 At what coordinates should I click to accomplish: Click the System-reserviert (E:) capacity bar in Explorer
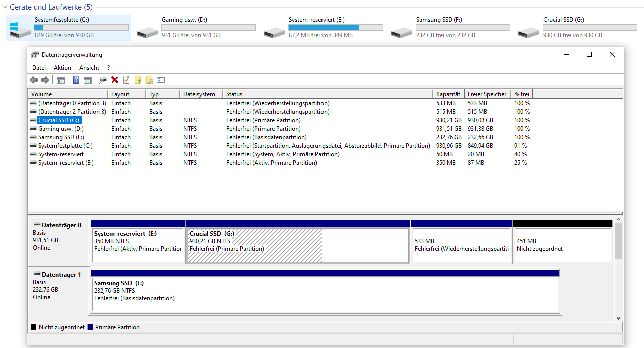[336, 28]
